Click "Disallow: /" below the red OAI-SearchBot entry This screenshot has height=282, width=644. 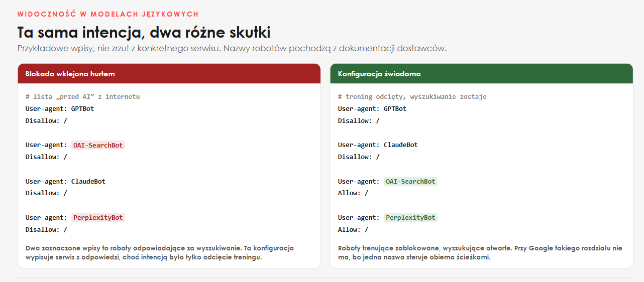point(46,157)
